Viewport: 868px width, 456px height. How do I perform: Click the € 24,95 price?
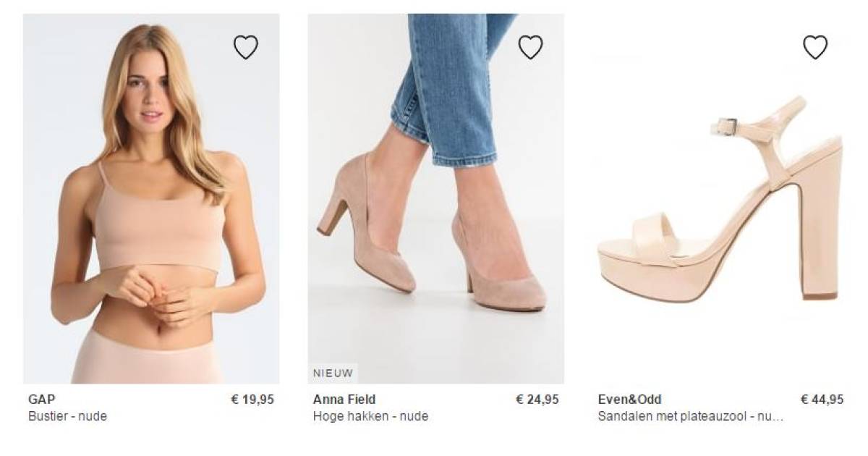click(537, 400)
